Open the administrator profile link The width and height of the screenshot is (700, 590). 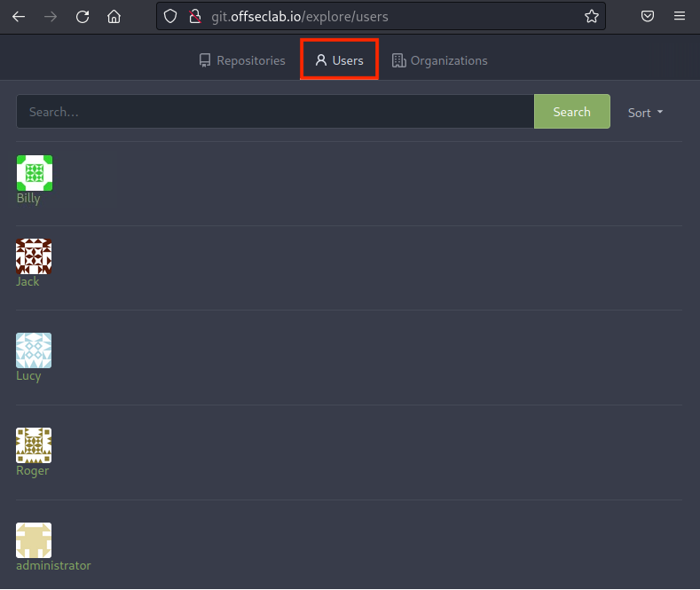[53, 565]
